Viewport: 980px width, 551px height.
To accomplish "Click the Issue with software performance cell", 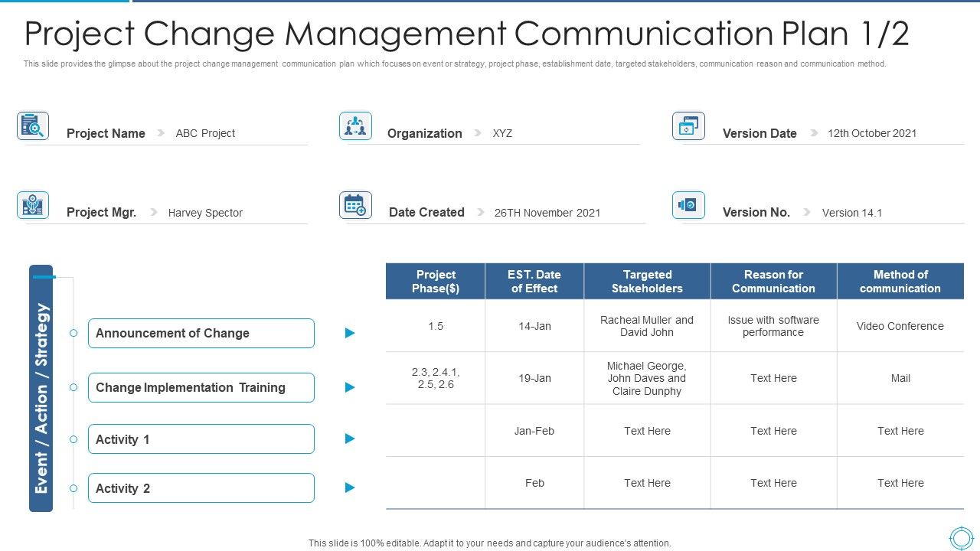I will [x=773, y=326].
